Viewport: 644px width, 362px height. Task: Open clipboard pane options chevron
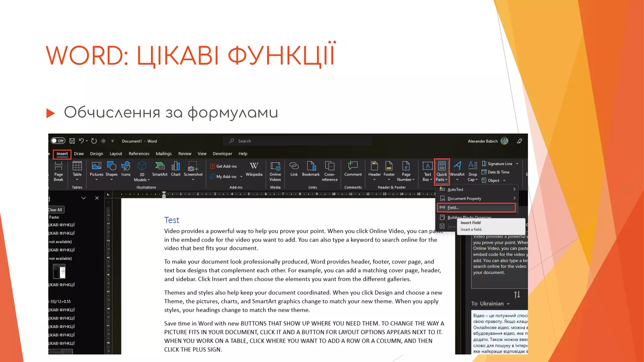[x=83, y=198]
